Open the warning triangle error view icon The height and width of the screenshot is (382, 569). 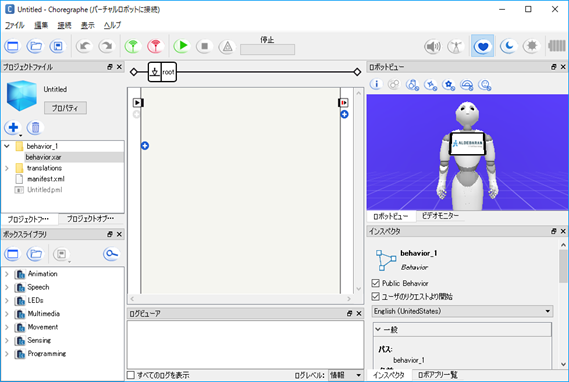coord(227,46)
